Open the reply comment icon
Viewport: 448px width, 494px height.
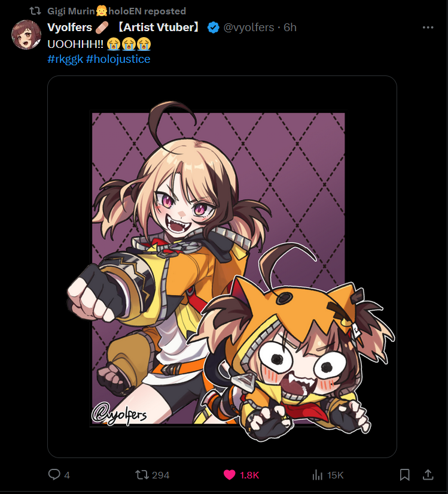[x=54, y=474]
